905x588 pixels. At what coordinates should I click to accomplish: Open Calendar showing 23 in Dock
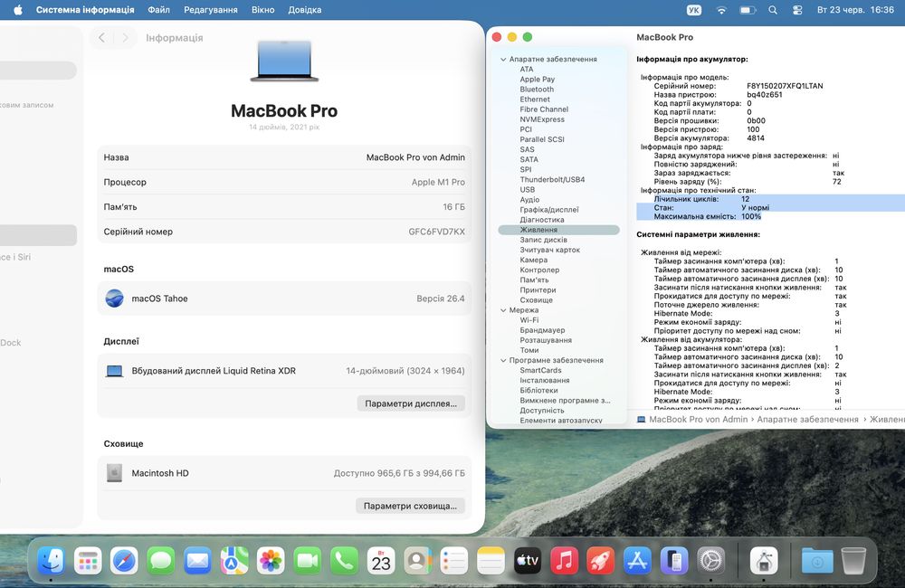point(381,560)
